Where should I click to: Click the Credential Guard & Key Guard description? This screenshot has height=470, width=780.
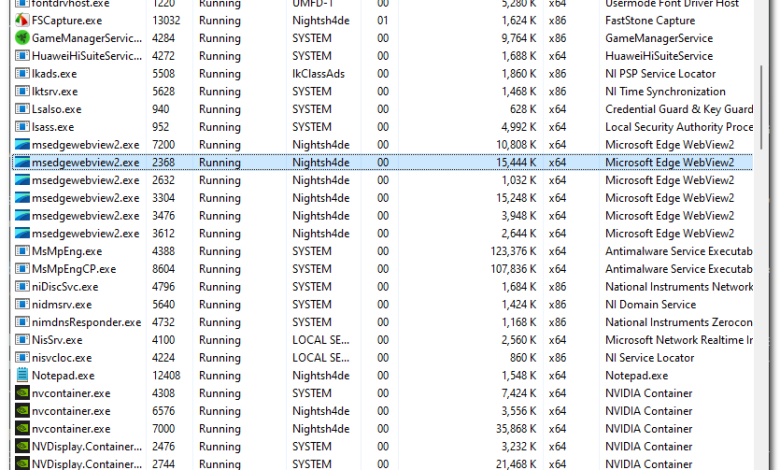tap(679, 109)
